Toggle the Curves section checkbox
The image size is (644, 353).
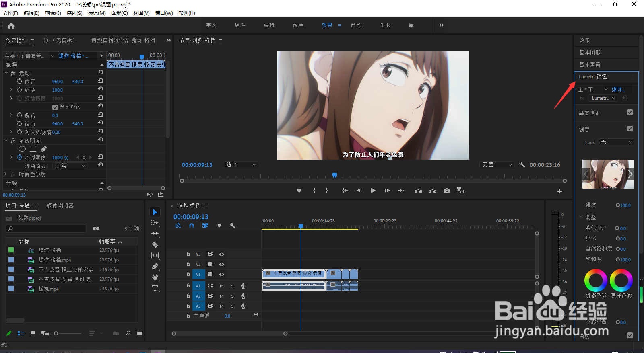pos(630,335)
